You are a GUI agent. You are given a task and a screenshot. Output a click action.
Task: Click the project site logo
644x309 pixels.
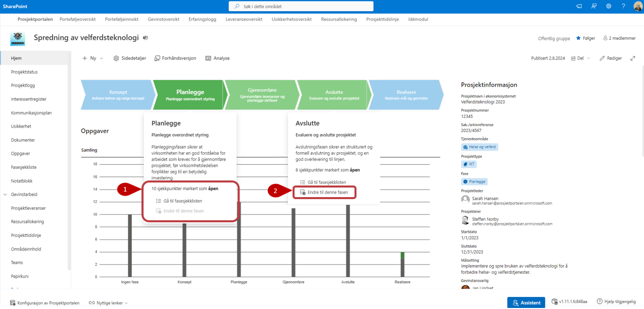click(18, 38)
